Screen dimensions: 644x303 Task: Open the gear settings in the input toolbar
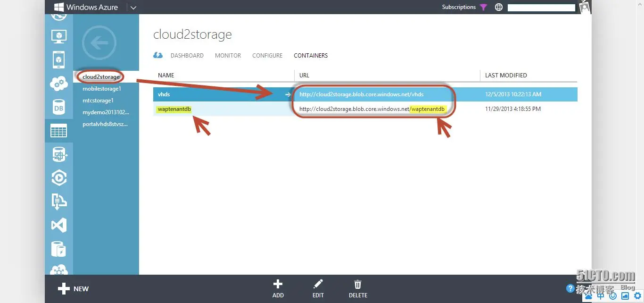click(637, 295)
